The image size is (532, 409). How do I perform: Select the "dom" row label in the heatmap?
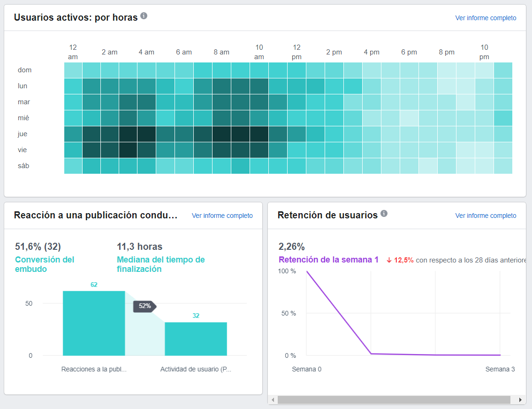(x=24, y=70)
